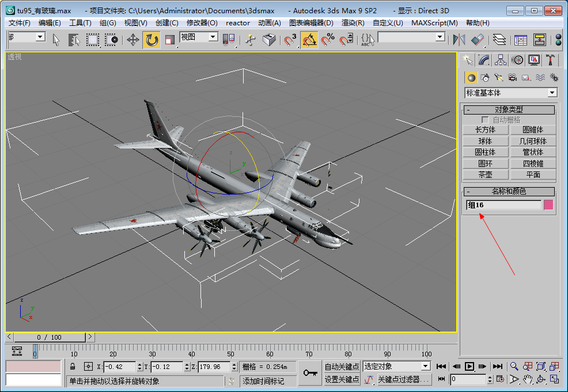Toggle 自动关键点 auto key mode
Image resolution: width=568 pixels, height=392 pixels.
(x=342, y=366)
